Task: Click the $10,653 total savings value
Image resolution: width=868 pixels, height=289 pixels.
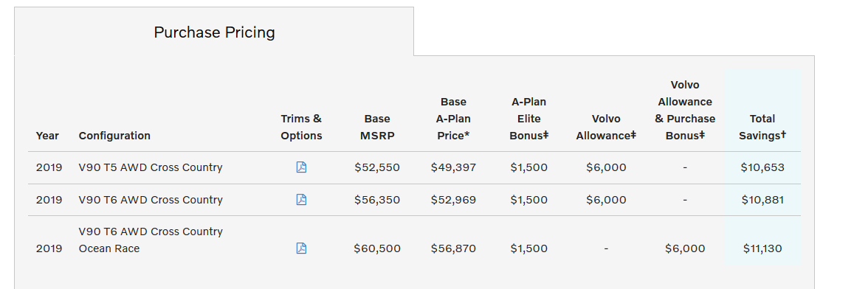Action: pyautogui.click(x=762, y=167)
